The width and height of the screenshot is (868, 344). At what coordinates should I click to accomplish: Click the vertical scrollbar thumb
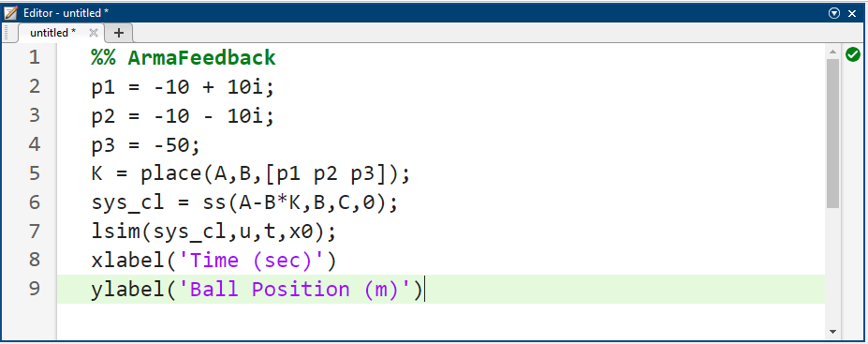[832, 134]
